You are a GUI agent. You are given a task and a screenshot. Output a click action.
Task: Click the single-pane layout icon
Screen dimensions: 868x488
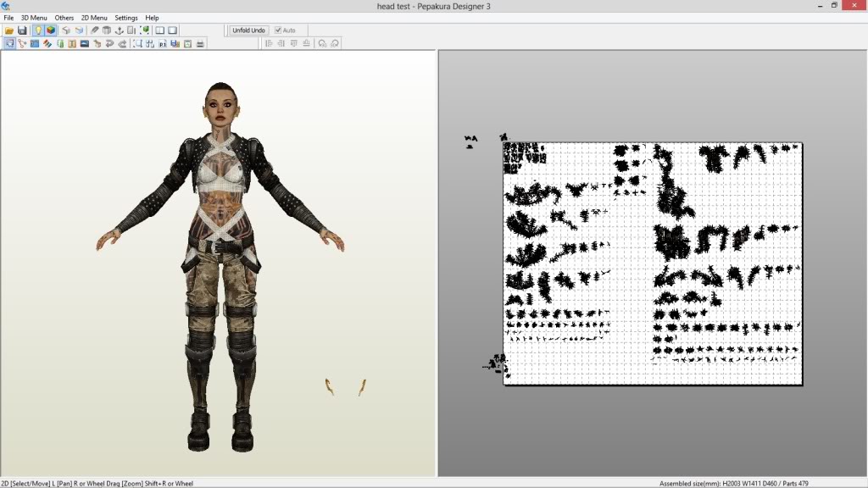click(173, 30)
